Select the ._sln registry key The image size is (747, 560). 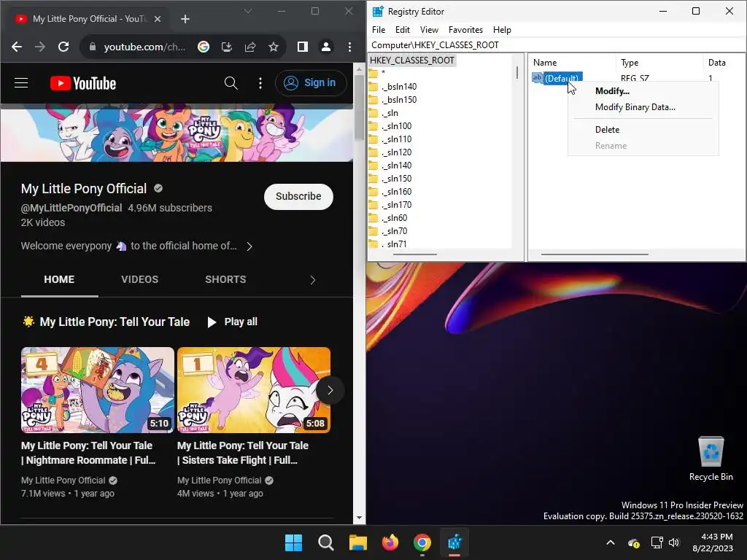coord(390,113)
